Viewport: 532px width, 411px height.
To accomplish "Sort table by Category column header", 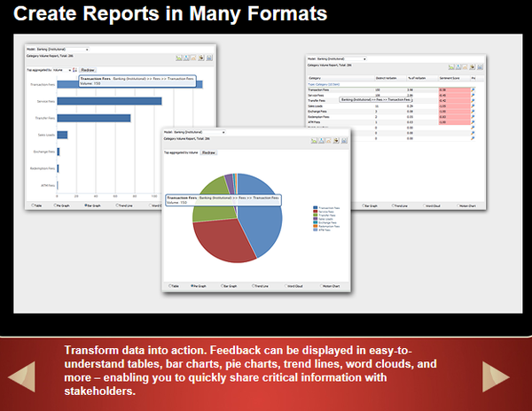I will [x=340, y=78].
